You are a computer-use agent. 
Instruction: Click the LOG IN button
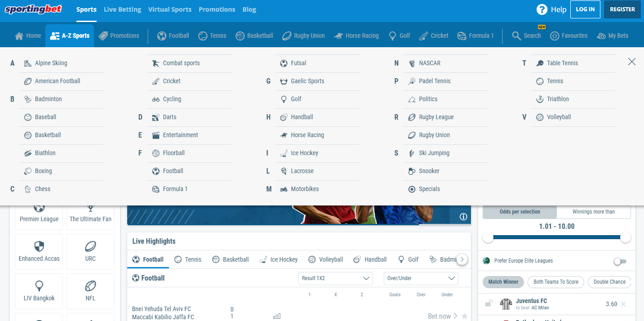pos(585,9)
